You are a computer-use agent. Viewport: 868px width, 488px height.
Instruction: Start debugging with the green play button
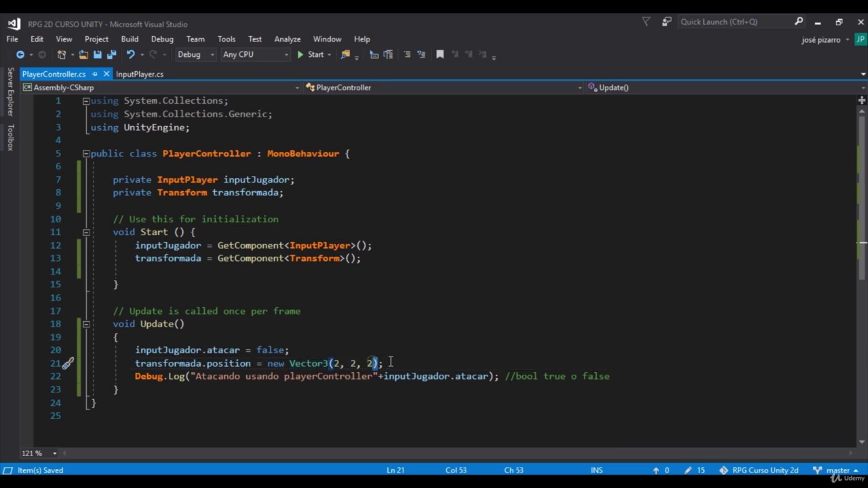300,55
